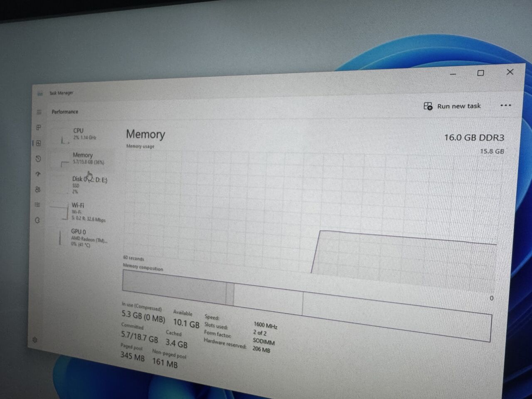The image size is (532, 399).
Task: Click the "Memory" page heading
Action: [x=145, y=134]
